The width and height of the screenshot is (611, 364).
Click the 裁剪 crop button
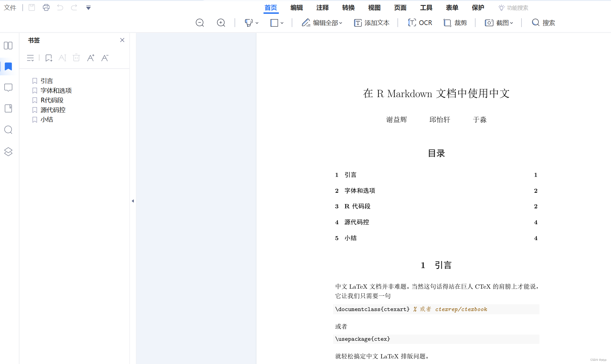[x=455, y=23]
